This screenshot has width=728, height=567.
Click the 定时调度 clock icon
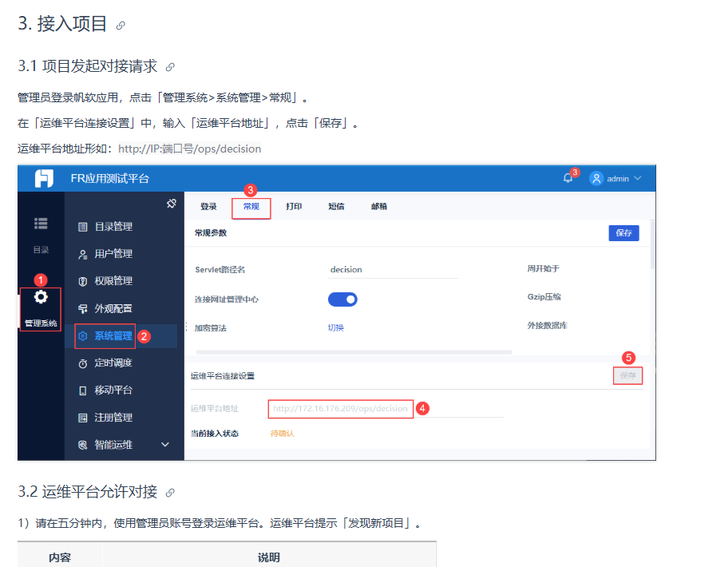tap(83, 363)
